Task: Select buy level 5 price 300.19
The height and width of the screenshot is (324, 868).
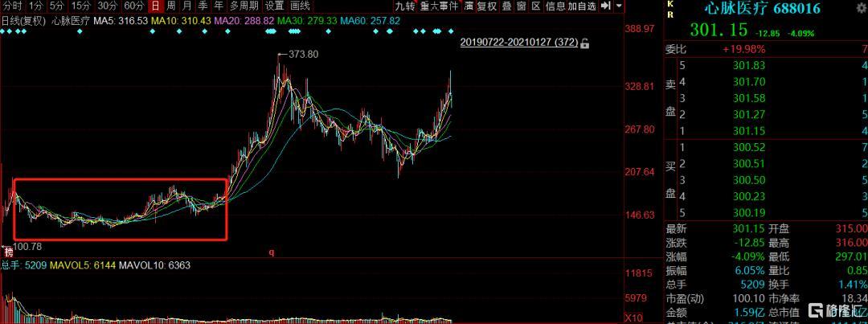Action: 749,212
